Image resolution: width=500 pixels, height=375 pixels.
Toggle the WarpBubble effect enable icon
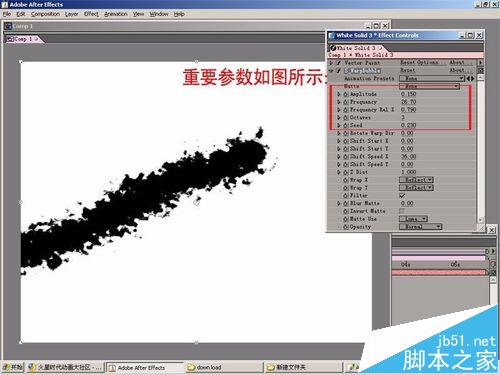339,70
